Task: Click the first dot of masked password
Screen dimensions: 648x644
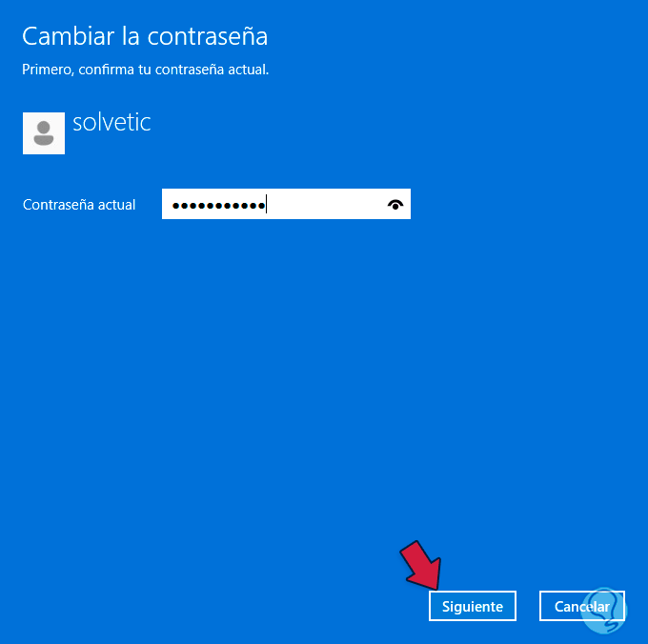Action: pyautogui.click(x=176, y=206)
